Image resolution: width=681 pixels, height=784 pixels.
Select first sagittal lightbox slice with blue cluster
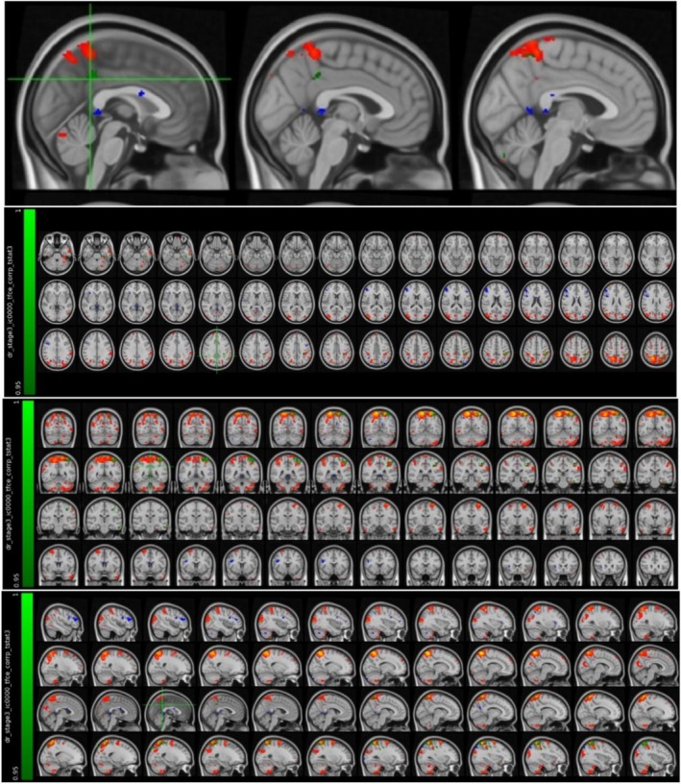click(62, 621)
